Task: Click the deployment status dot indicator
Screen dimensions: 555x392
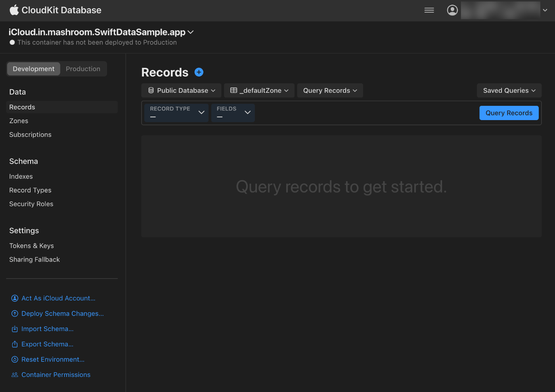Action: [12, 42]
